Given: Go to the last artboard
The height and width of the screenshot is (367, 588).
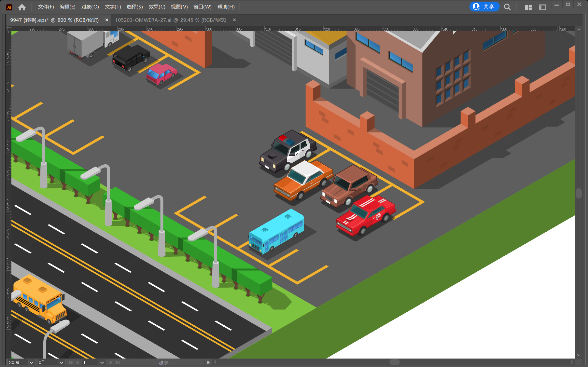Looking at the screenshot, I should [x=118, y=362].
